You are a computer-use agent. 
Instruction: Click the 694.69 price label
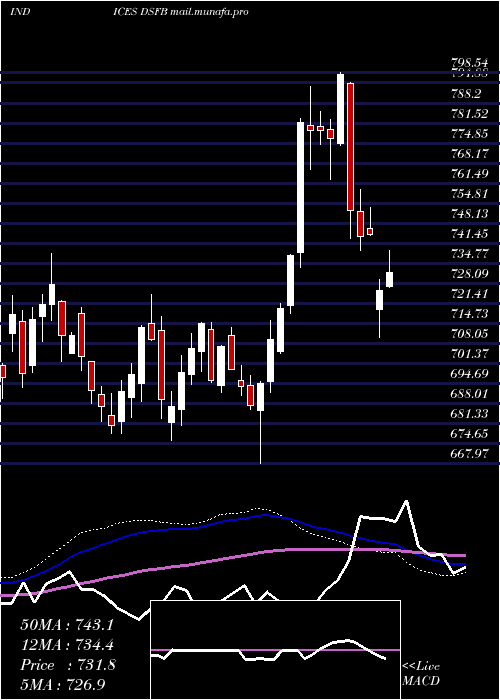pyautogui.click(x=469, y=374)
